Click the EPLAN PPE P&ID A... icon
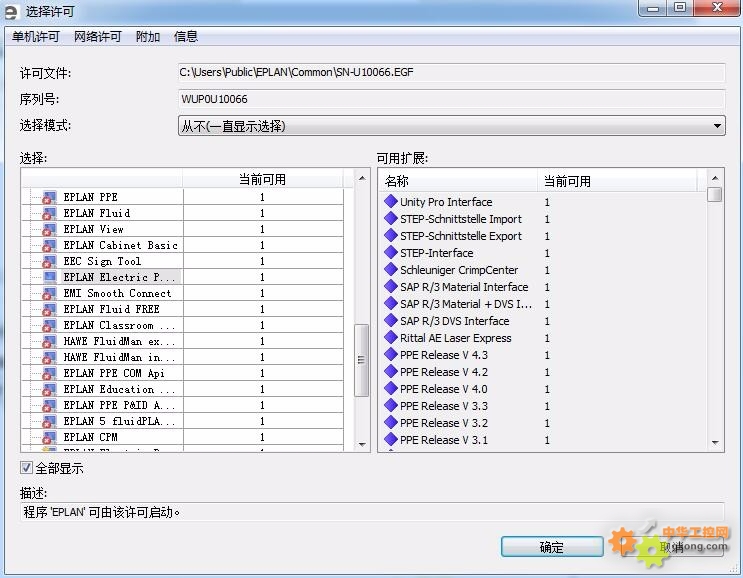 [49, 406]
